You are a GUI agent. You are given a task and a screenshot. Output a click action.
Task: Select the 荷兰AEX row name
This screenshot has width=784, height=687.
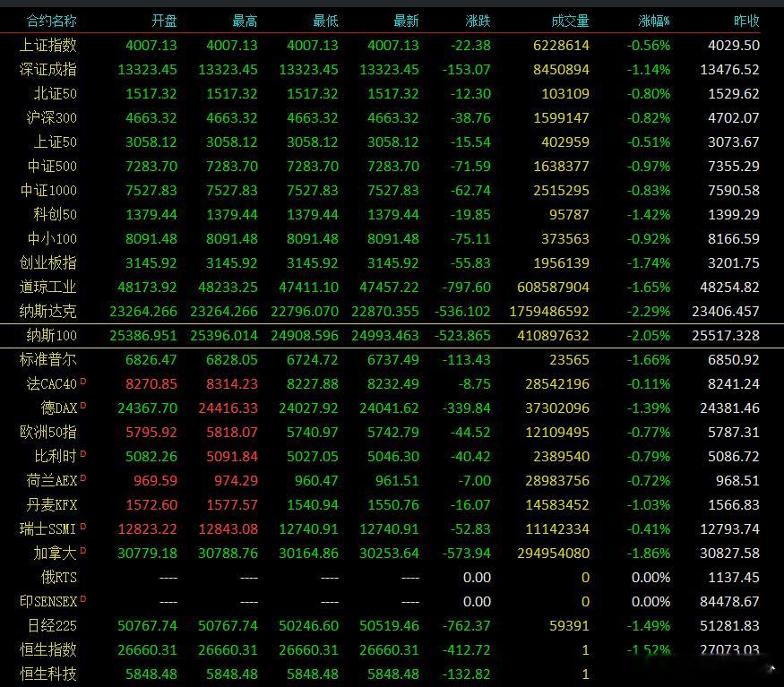coord(51,480)
